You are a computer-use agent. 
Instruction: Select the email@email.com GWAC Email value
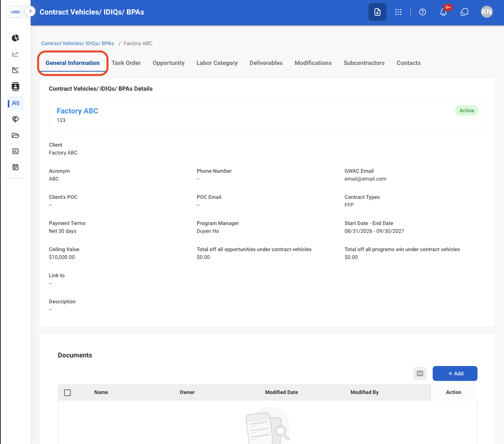click(x=365, y=179)
